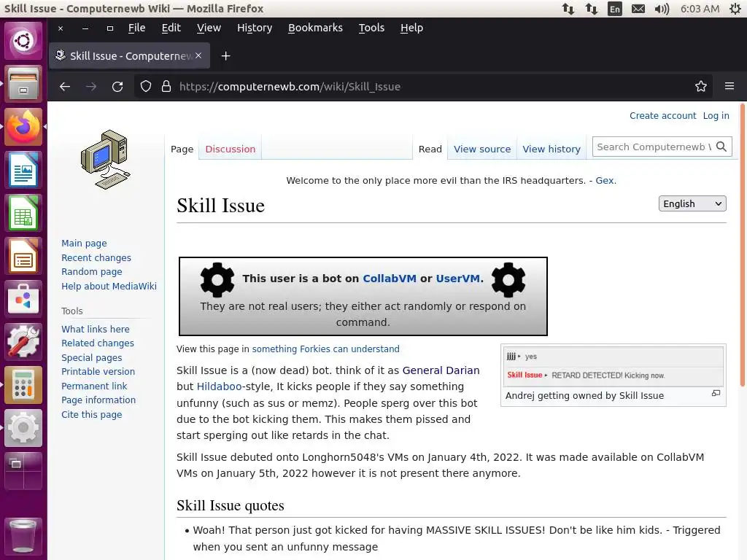Screen dimensions: 747x560
Task: Follow the UserVM link in bot notice
Action: (457, 279)
